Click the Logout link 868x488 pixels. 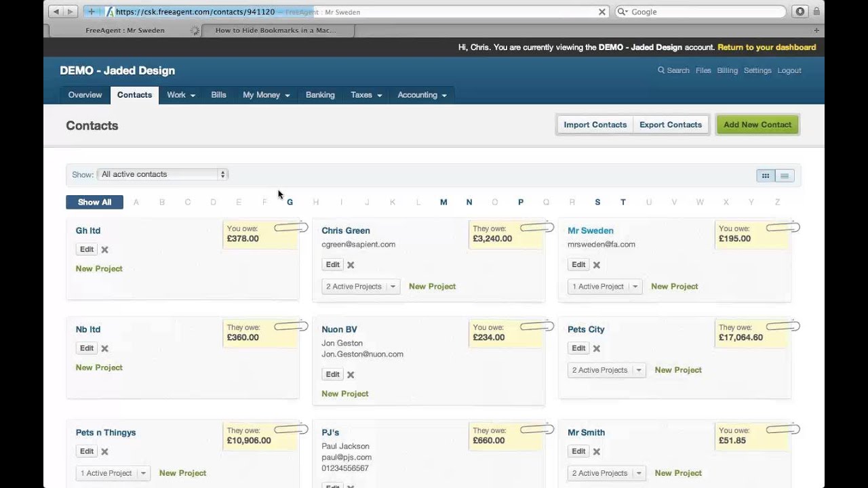pyautogui.click(x=789, y=70)
